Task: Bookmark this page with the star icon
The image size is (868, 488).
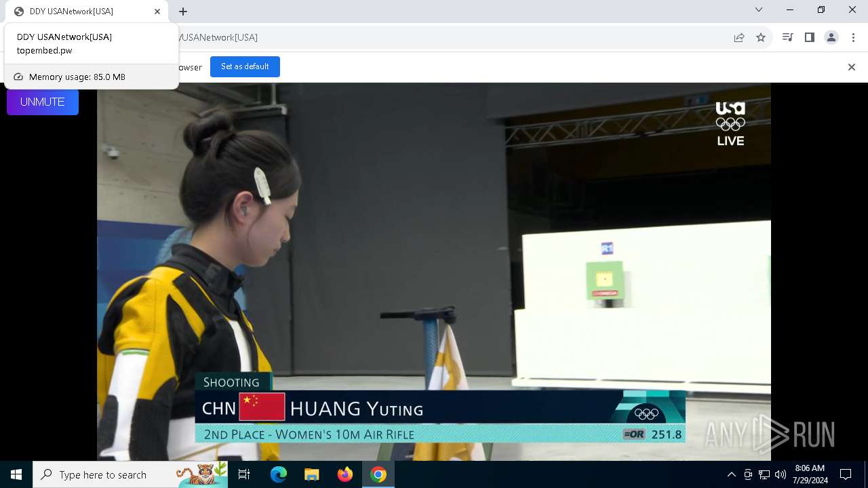Action: click(x=761, y=37)
